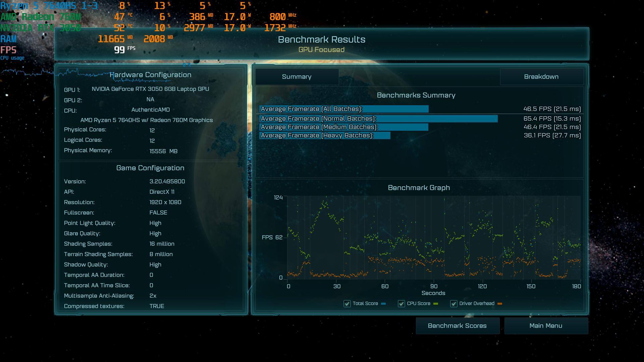Screen dimensions: 644x362
Task: Click the Medium Batches framerate bar
Action: (343, 127)
